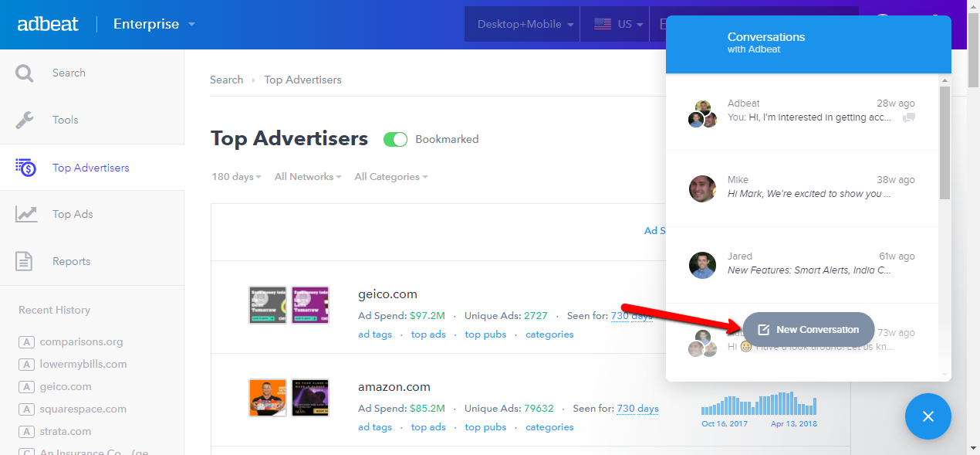Click the Adbeat team avatar group
The height and width of the screenshot is (455, 980).
[x=702, y=114]
